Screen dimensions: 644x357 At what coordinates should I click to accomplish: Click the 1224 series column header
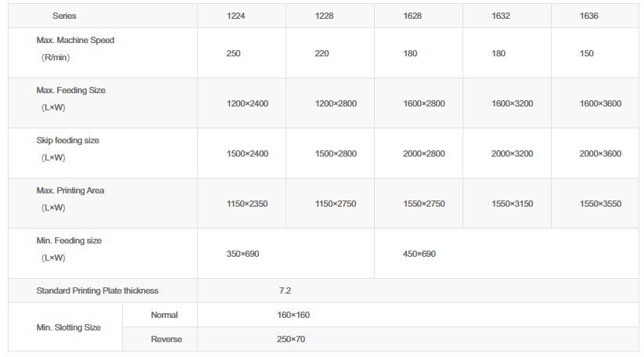coord(236,16)
